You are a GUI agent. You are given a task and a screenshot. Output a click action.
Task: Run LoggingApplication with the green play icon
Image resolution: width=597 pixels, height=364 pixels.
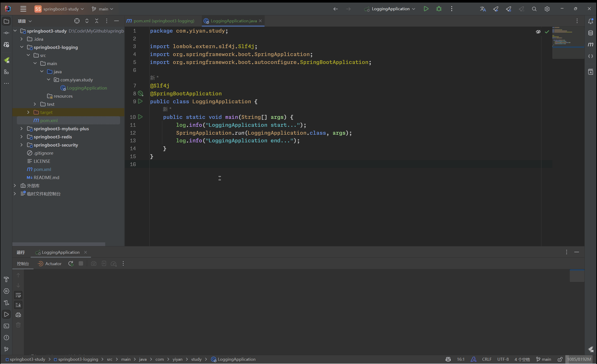coord(426,9)
